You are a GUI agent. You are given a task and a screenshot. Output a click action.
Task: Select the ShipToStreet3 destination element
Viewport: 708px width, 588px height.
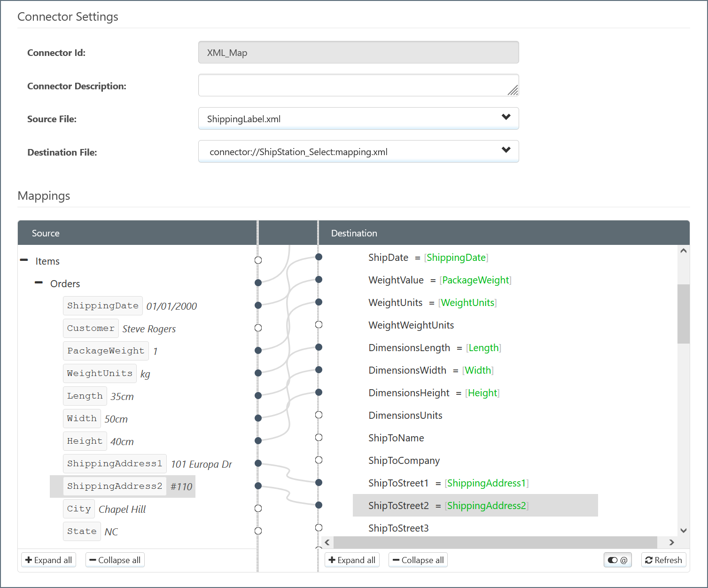398,528
